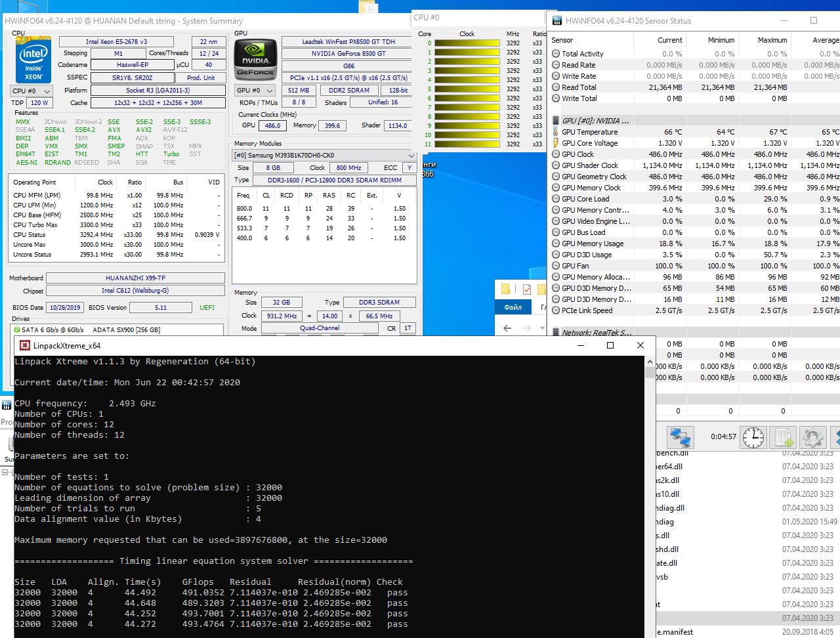The width and height of the screenshot is (840, 638).
Task: Select the Read Total sensor row
Action: coord(694,87)
